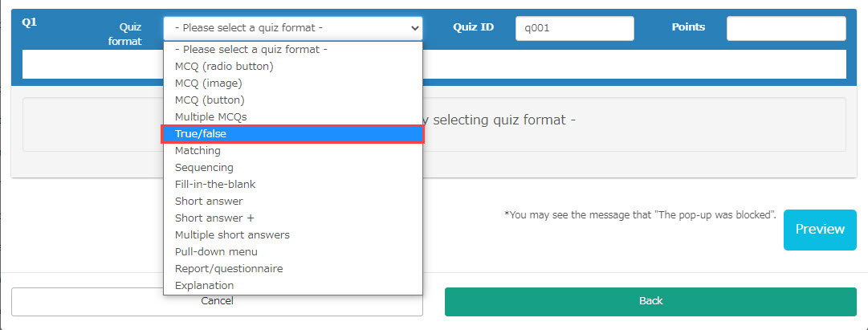Select MCQ (radio button) option
This screenshot has height=330, width=868.
[224, 66]
